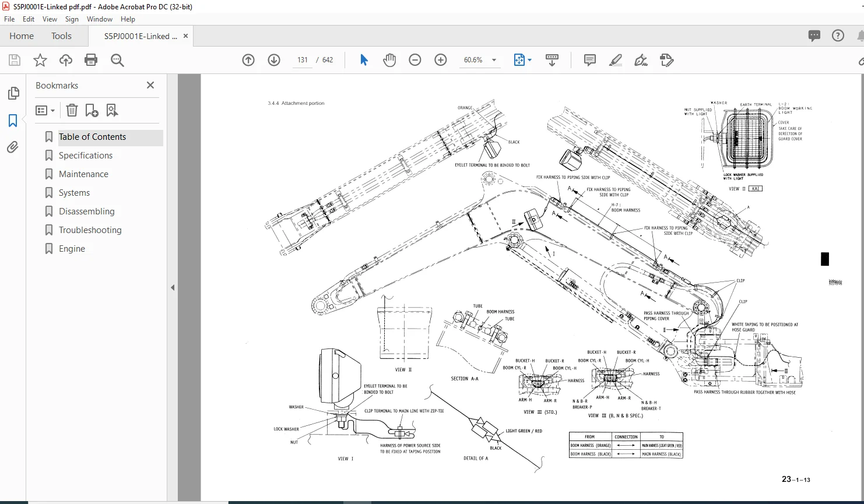Open Page Thumbnails panel icon

tap(13, 93)
